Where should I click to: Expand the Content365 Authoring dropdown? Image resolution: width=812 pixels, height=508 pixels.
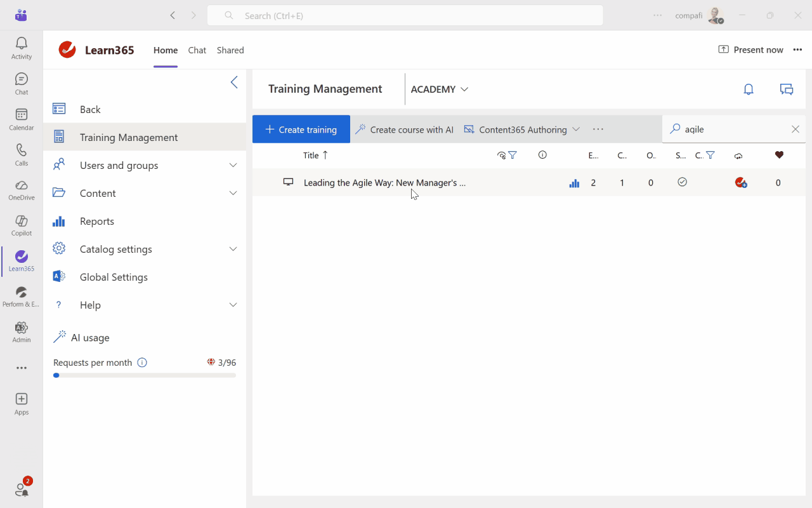tap(576, 129)
